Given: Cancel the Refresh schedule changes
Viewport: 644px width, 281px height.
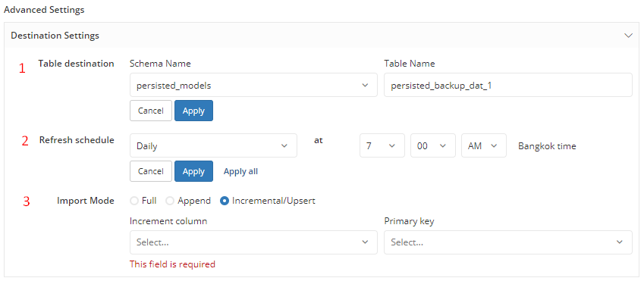Looking at the screenshot, I should [x=151, y=171].
